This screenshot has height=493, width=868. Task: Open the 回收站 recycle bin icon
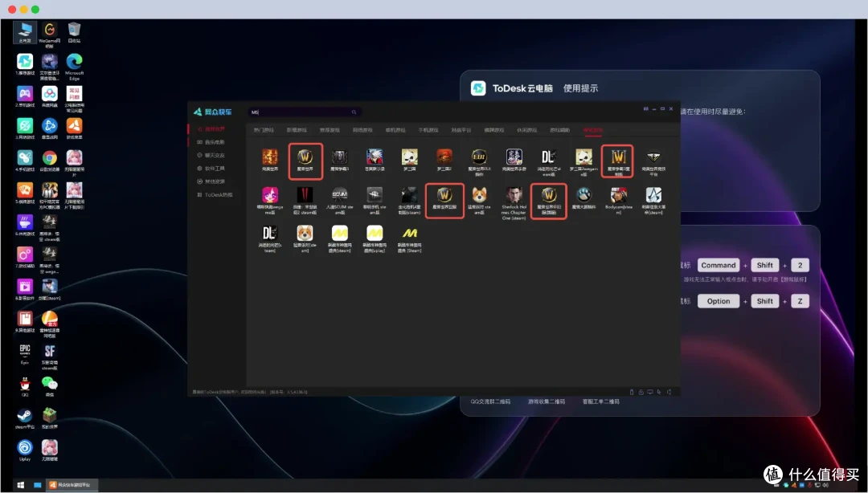pos(74,30)
